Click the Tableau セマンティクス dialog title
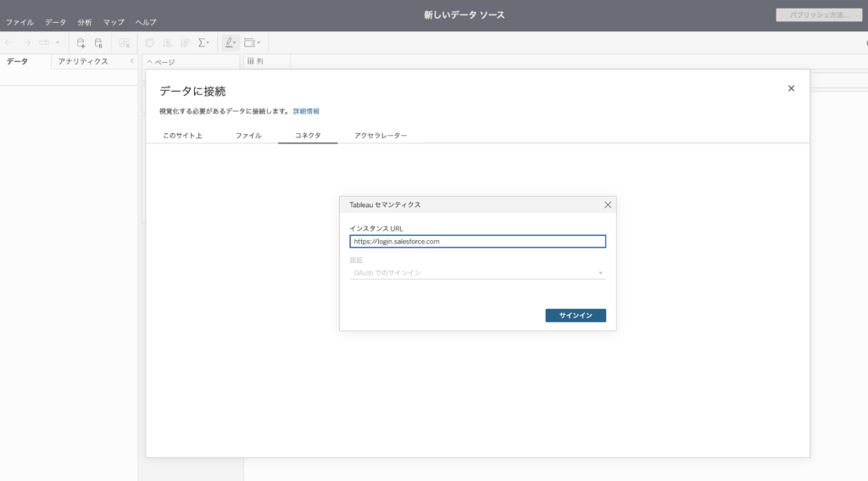Viewport: 868px width, 481px height. pos(385,205)
